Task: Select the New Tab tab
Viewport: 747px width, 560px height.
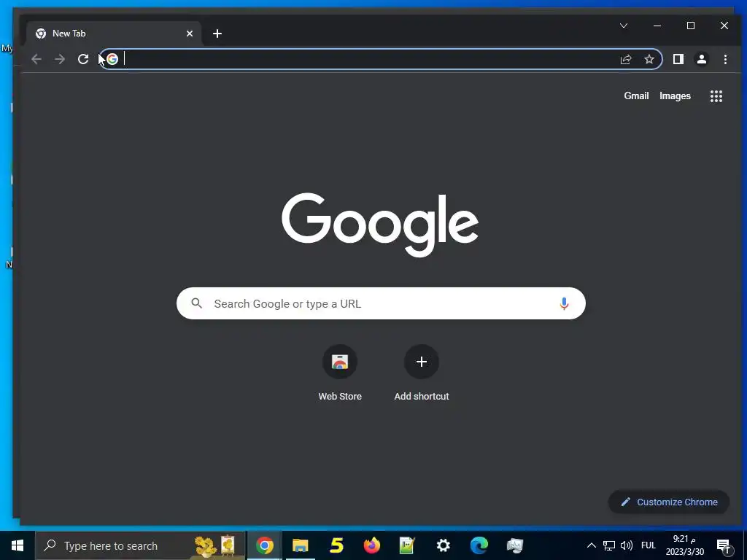Action: tap(115, 34)
